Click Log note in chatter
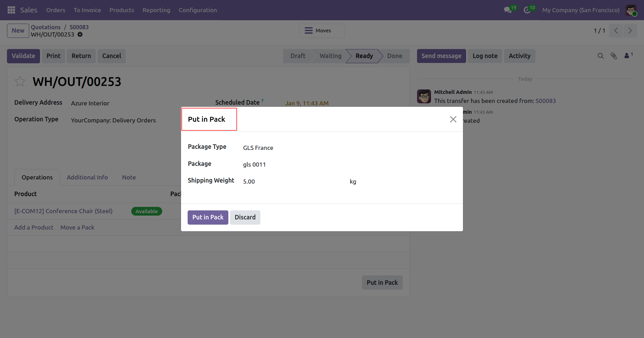 485,56
